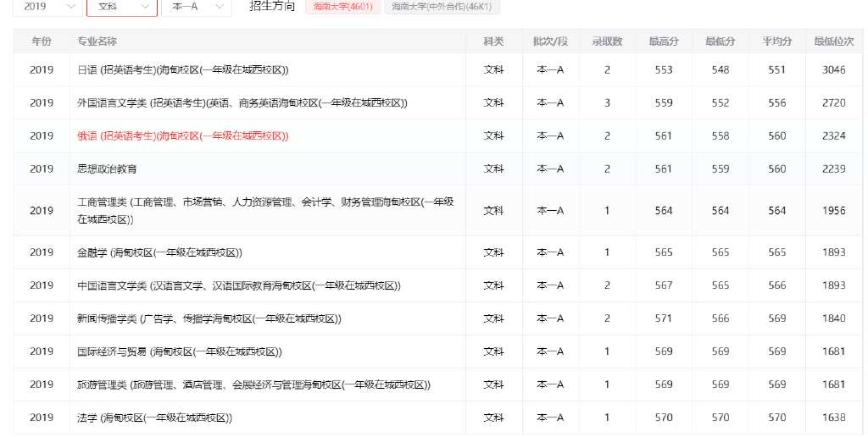Image resolution: width=868 pixels, height=437 pixels.
Task: Open the 文科 subject type dropdown
Action: [x=122, y=7]
